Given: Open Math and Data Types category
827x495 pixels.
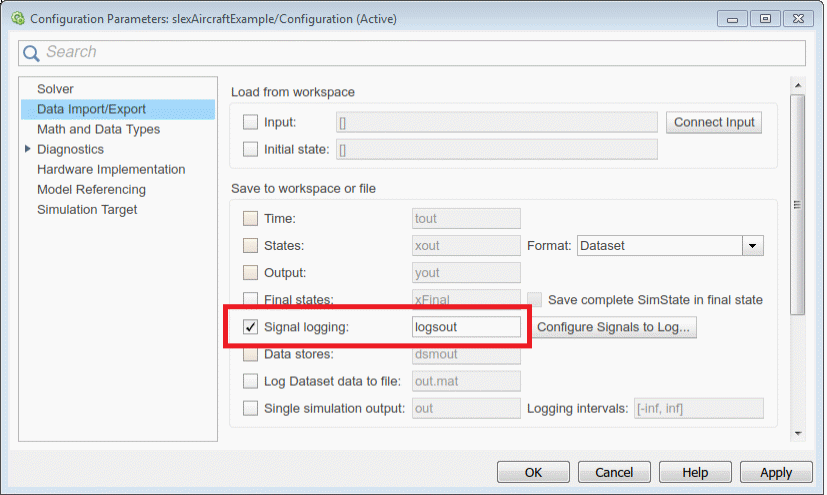Looking at the screenshot, I should coord(99,129).
